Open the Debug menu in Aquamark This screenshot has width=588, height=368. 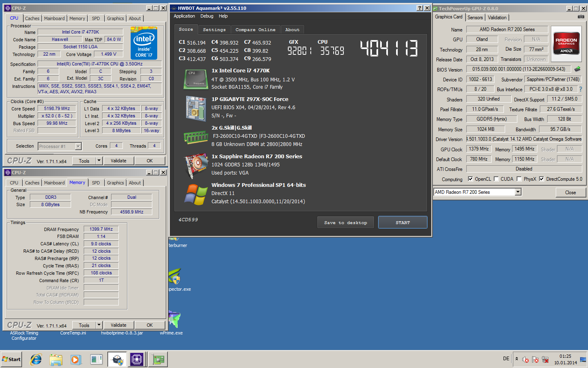pos(207,16)
